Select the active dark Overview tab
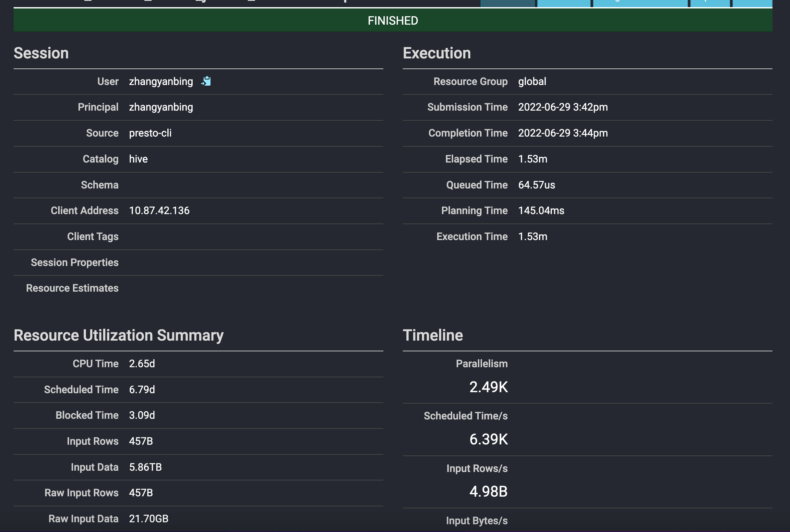This screenshot has width=790, height=532. (x=507, y=3)
